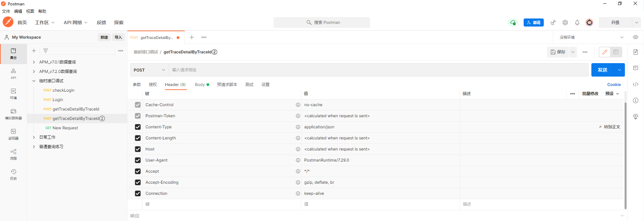The image size is (644, 221).
Task: Toggle the Cache-Control header checkbox
Action: point(138,105)
